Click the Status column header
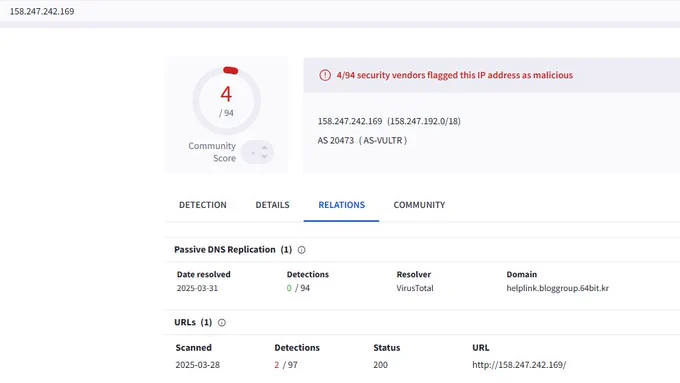The image size is (680, 383). click(386, 347)
